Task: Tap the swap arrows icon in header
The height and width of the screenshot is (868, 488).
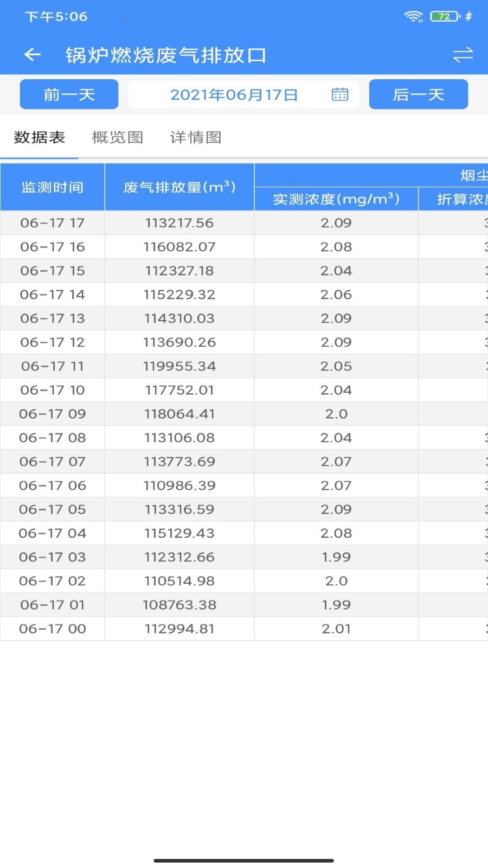Action: (x=463, y=55)
